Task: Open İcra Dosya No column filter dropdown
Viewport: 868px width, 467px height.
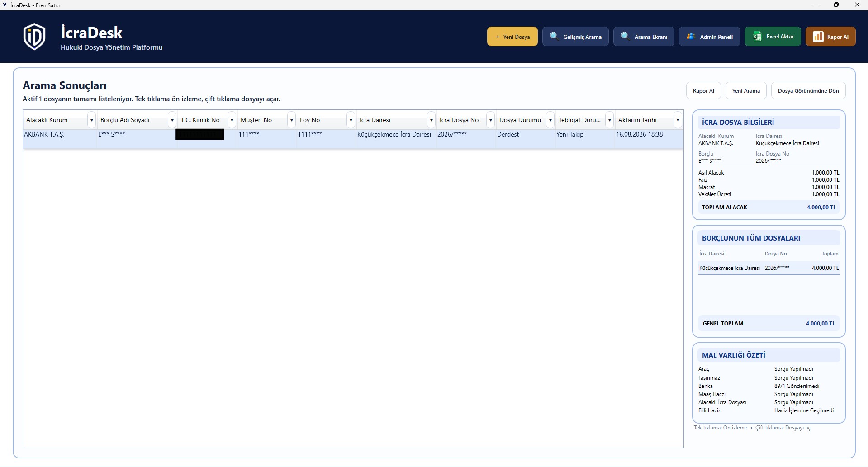Action: pos(490,120)
